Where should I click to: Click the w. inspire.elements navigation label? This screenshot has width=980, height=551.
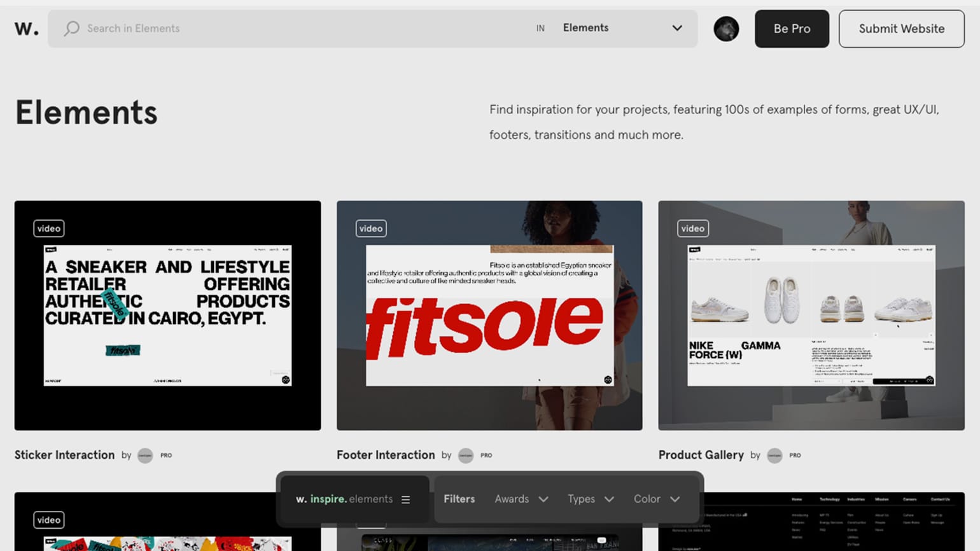pos(344,499)
